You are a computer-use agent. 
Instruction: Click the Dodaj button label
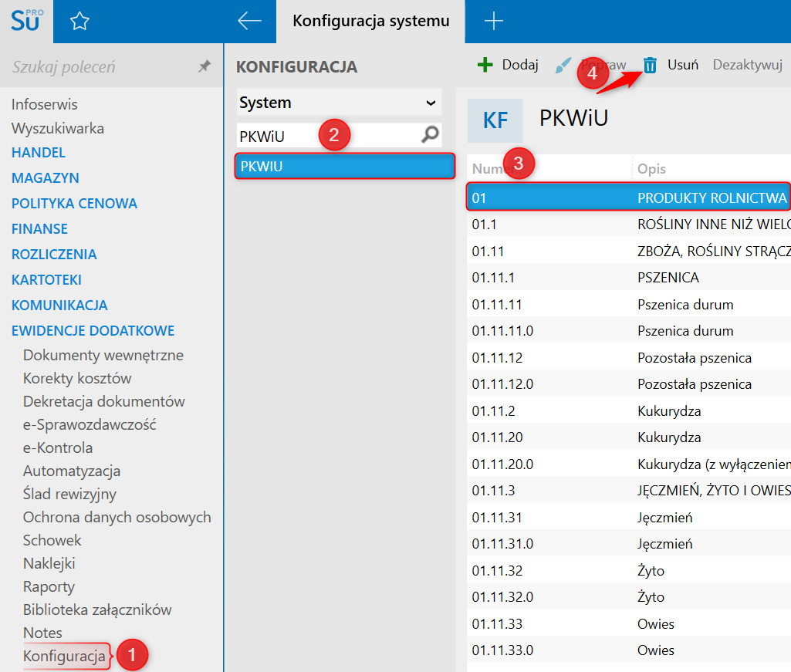coord(520,65)
